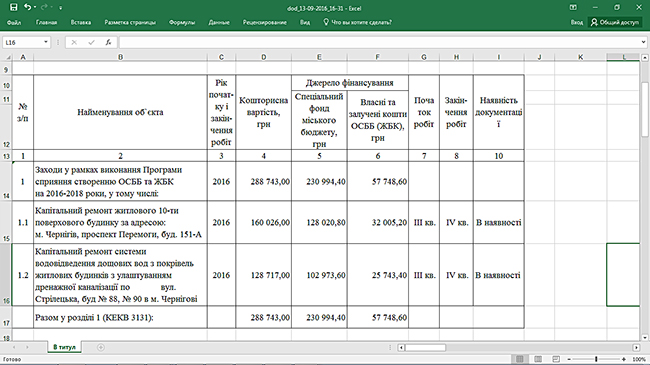Insert function using the fx icon
650x365 pixels.
pos(108,42)
